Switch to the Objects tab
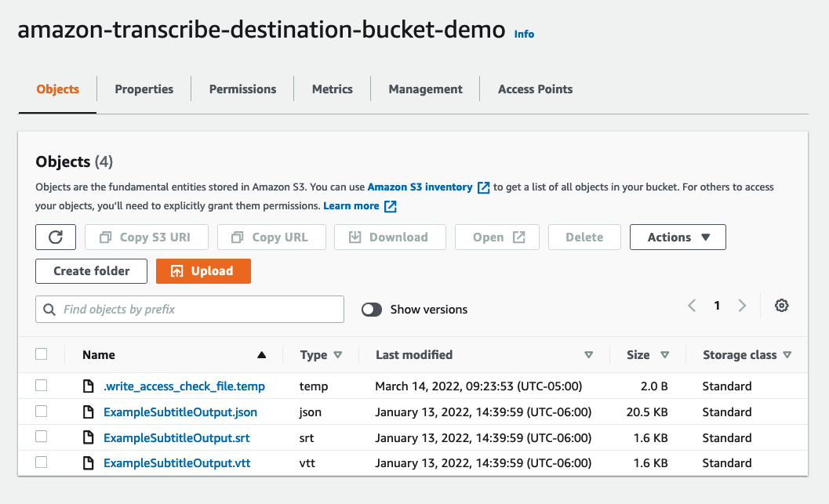This screenshot has height=504, width=829. click(57, 89)
